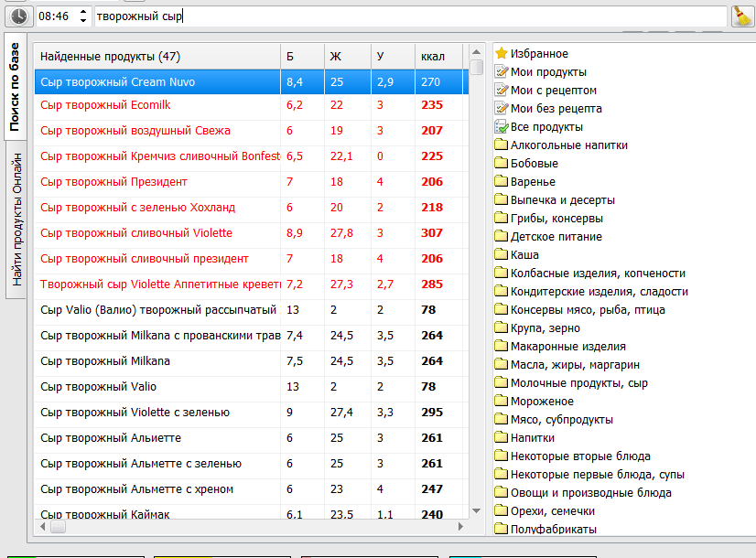Viewport: 756px width, 558px height.
Task: Select Сыр творожный Violette с зеленью row
Action: coord(251,412)
